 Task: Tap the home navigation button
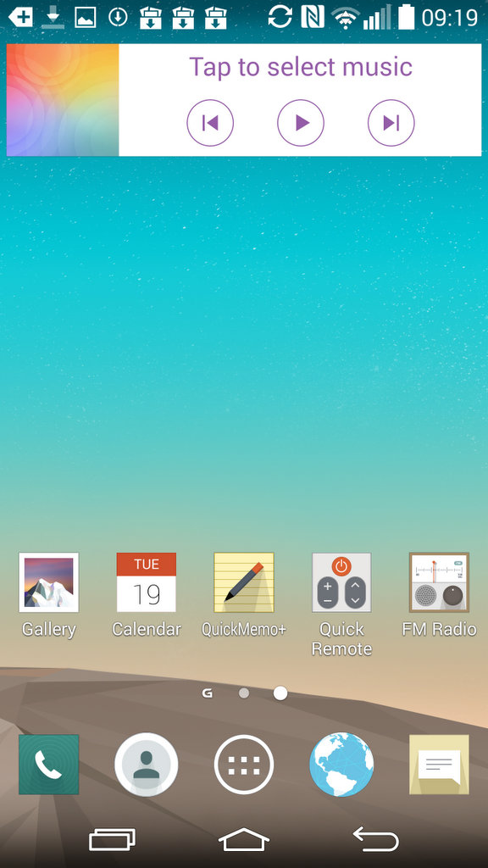pos(243,839)
